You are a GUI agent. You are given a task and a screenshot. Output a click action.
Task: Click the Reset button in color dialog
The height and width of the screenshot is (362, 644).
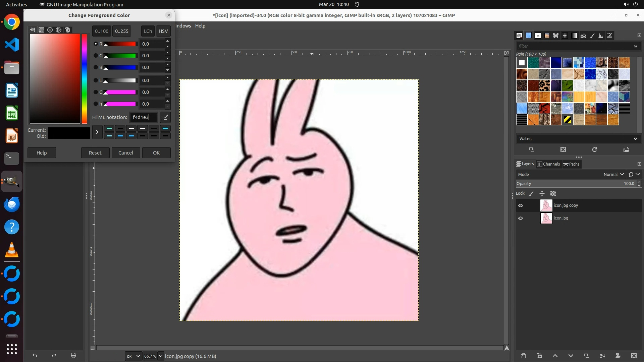[x=95, y=153]
